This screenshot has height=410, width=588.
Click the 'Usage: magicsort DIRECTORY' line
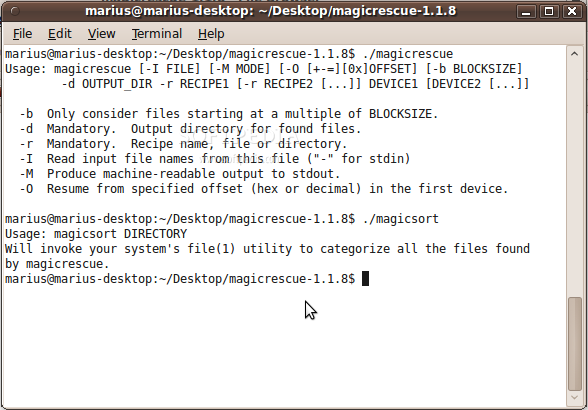tap(96, 234)
